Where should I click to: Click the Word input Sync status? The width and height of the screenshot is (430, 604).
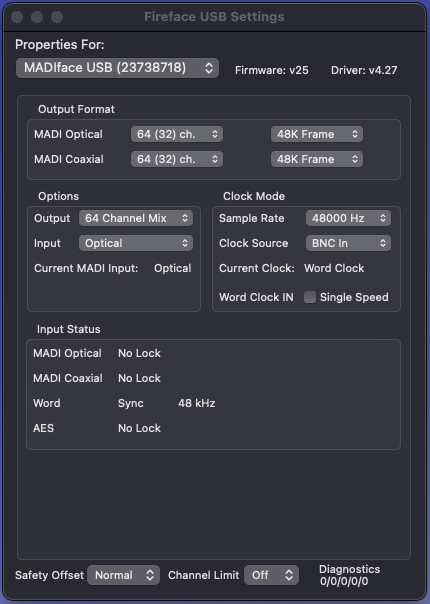tap(131, 403)
